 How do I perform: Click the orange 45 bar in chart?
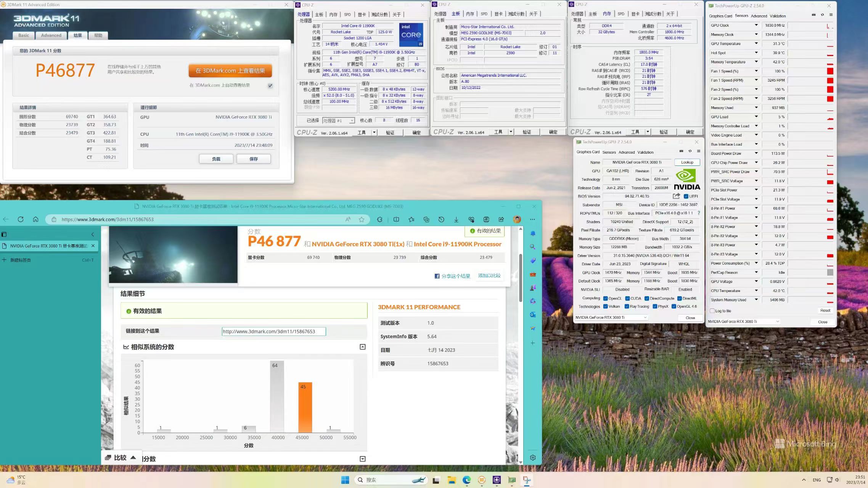click(305, 407)
